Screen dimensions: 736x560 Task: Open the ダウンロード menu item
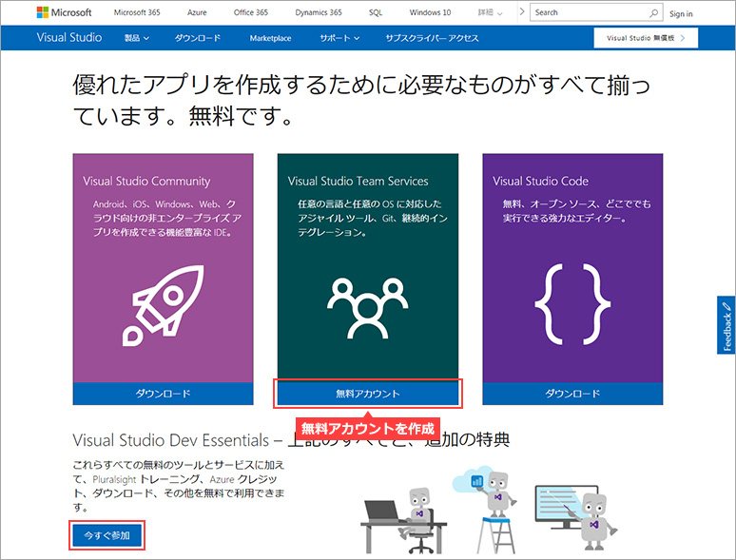(198, 38)
